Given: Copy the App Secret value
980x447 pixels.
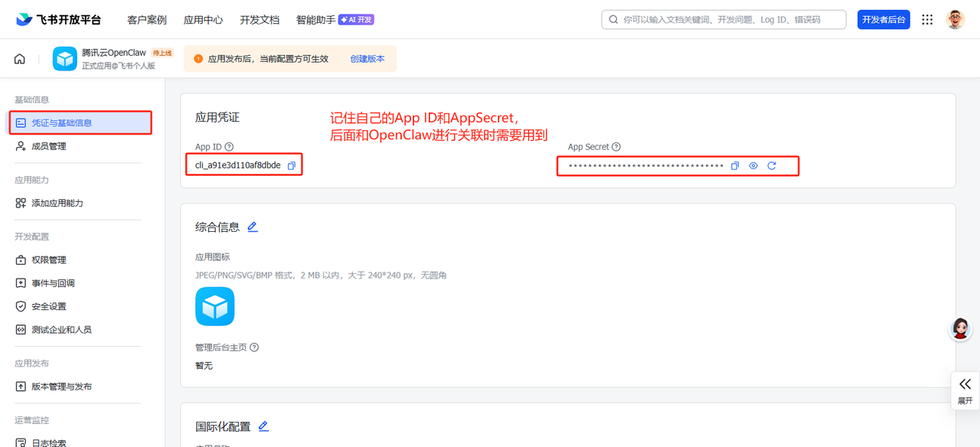Looking at the screenshot, I should (x=735, y=165).
